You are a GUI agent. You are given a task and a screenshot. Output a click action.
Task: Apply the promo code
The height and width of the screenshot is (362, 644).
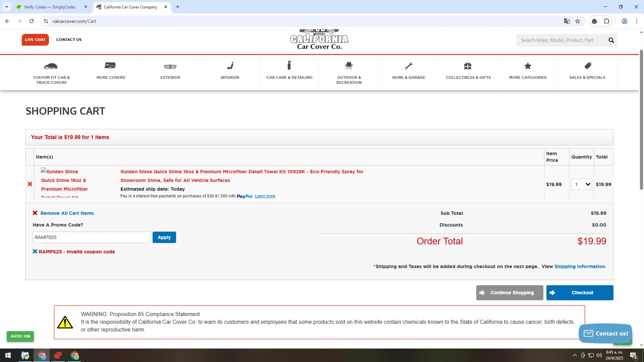coord(164,237)
